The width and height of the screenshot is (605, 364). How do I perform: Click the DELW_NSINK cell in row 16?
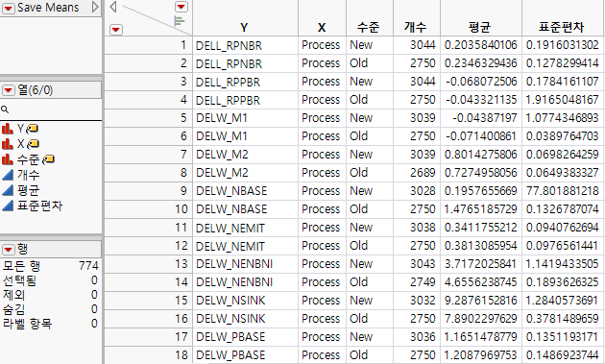[x=245, y=319]
